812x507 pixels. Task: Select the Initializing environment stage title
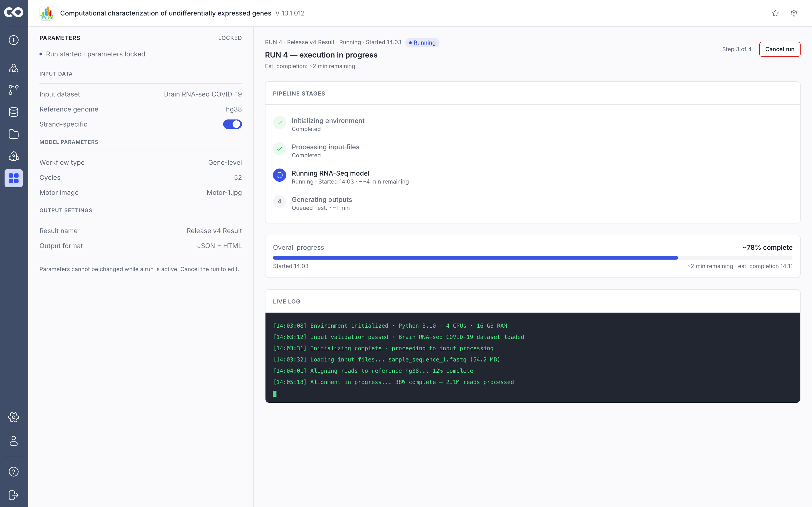point(328,121)
